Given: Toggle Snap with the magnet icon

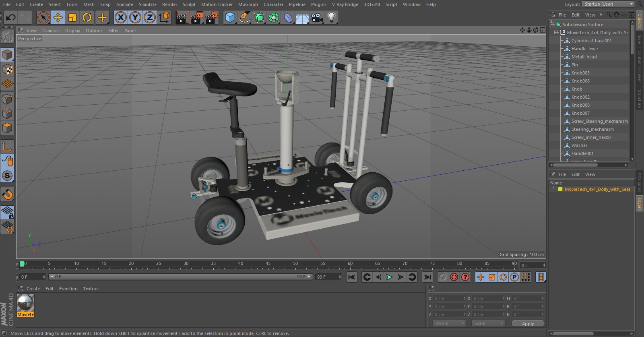Looking at the screenshot, I should [7, 194].
